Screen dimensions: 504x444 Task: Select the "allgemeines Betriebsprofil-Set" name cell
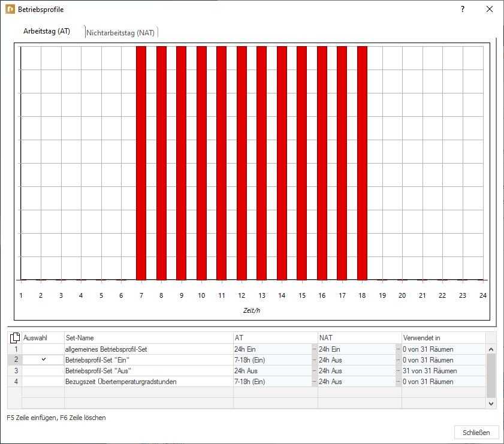tap(149, 349)
